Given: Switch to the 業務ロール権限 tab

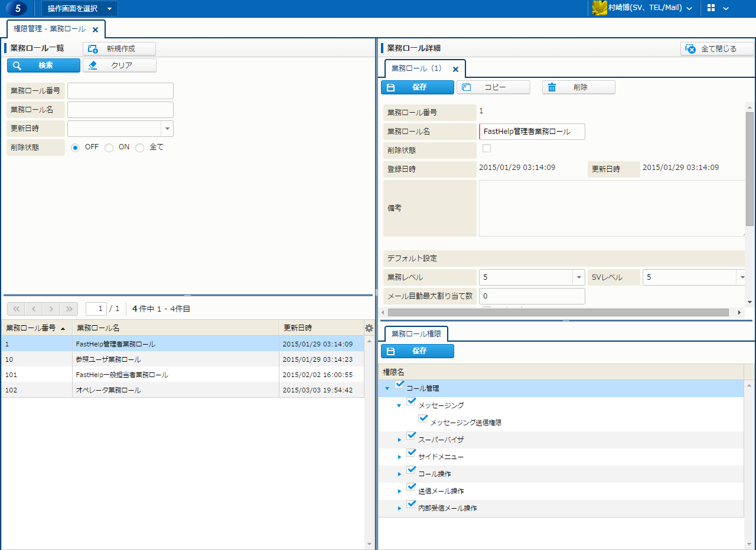Looking at the screenshot, I should tap(416, 333).
